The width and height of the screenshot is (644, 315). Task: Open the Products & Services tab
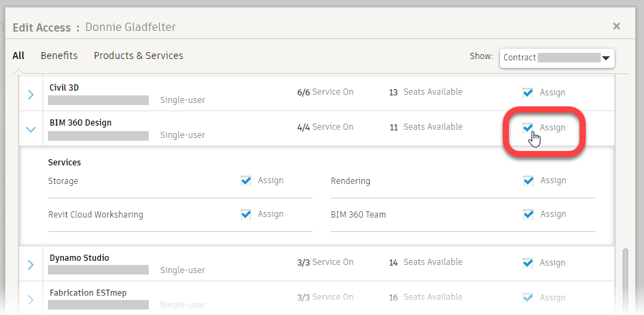point(139,56)
